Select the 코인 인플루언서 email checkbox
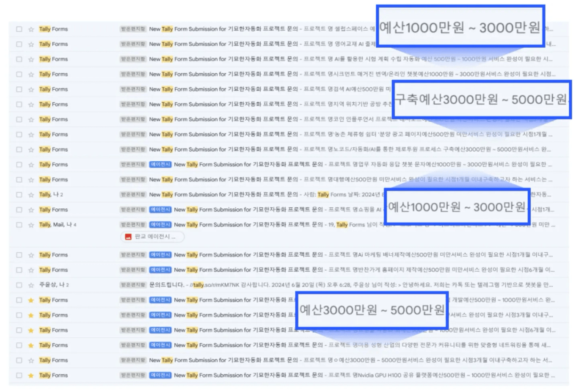Viewport: 576px width, 392px height. pyautogui.click(x=19, y=119)
